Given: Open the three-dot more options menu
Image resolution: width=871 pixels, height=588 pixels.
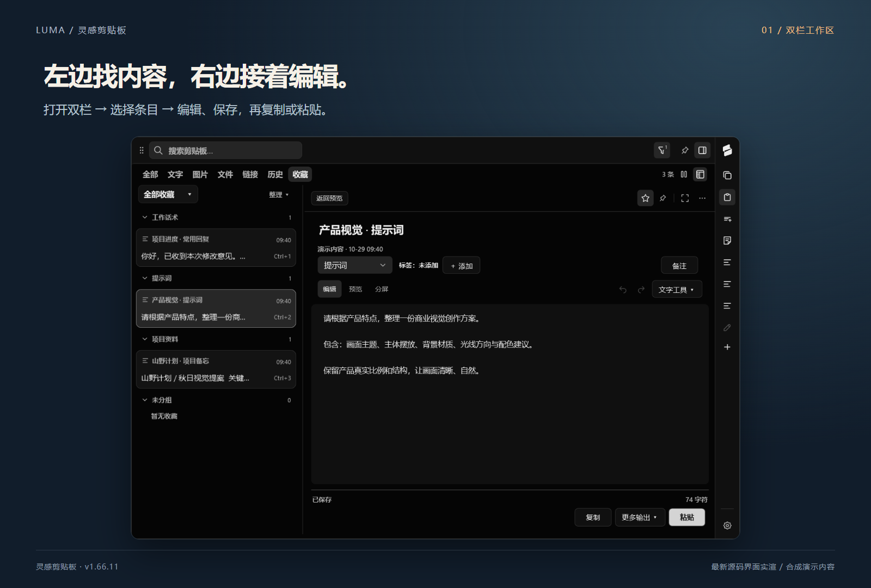Looking at the screenshot, I should click(702, 198).
